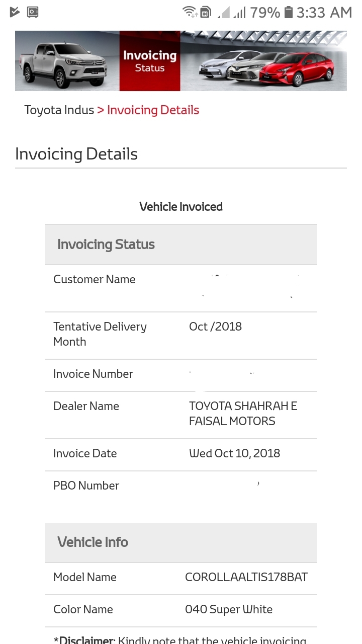The image size is (362, 644).
Task: Tap the Vehicle Invoiced status heading
Action: (181, 207)
